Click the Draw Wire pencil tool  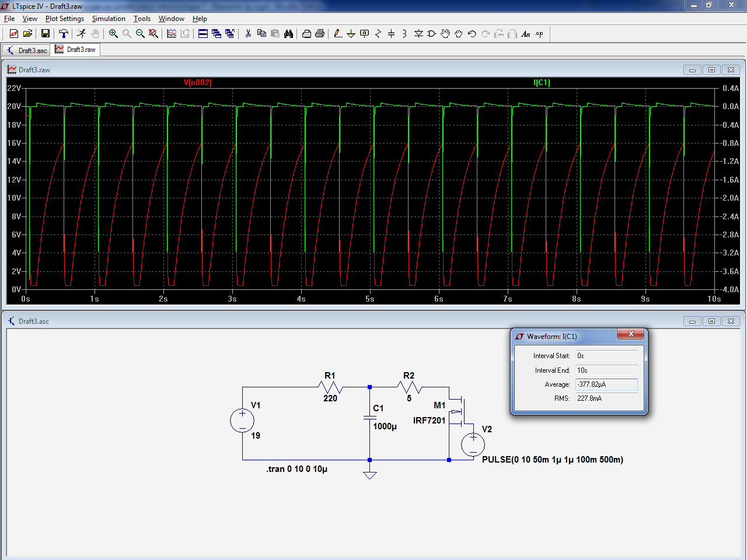tap(337, 34)
